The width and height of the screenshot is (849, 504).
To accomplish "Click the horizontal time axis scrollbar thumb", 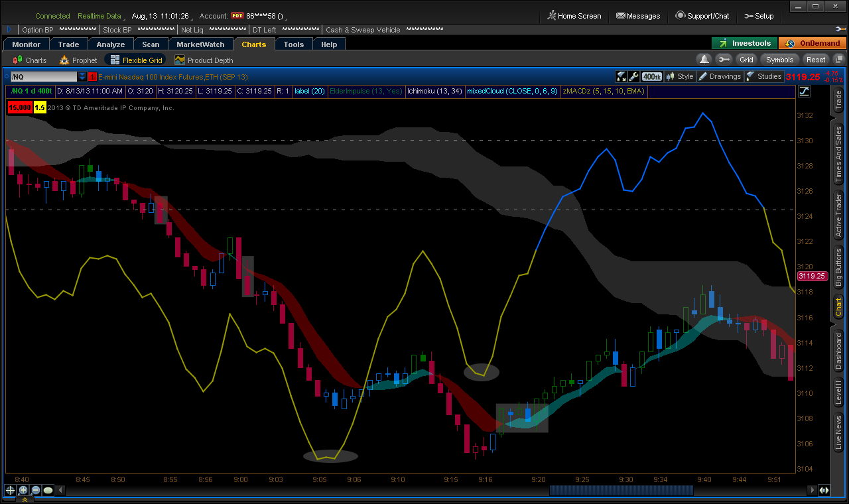I will click(x=621, y=490).
